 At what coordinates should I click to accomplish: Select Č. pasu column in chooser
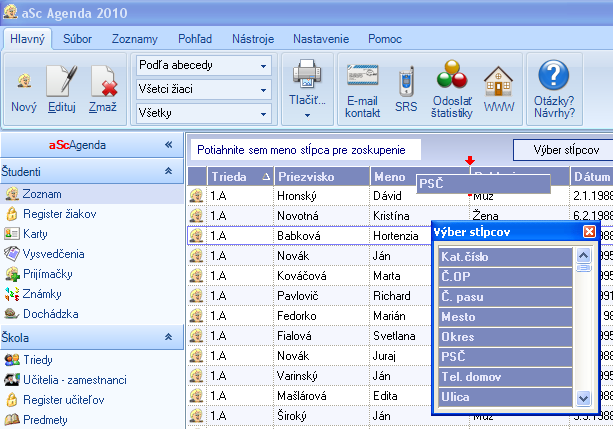point(505,297)
